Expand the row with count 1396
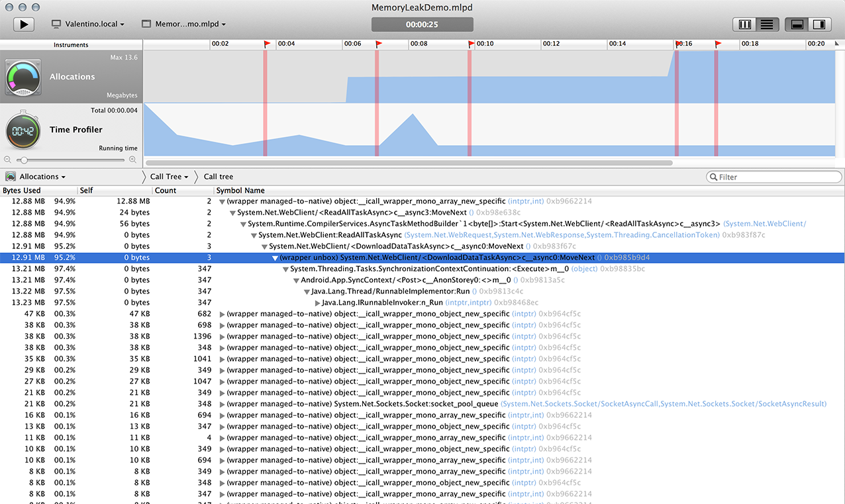845x504 pixels. (x=223, y=336)
